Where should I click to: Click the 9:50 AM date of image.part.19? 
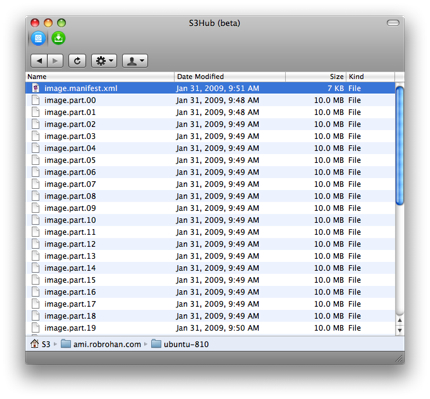click(x=218, y=328)
